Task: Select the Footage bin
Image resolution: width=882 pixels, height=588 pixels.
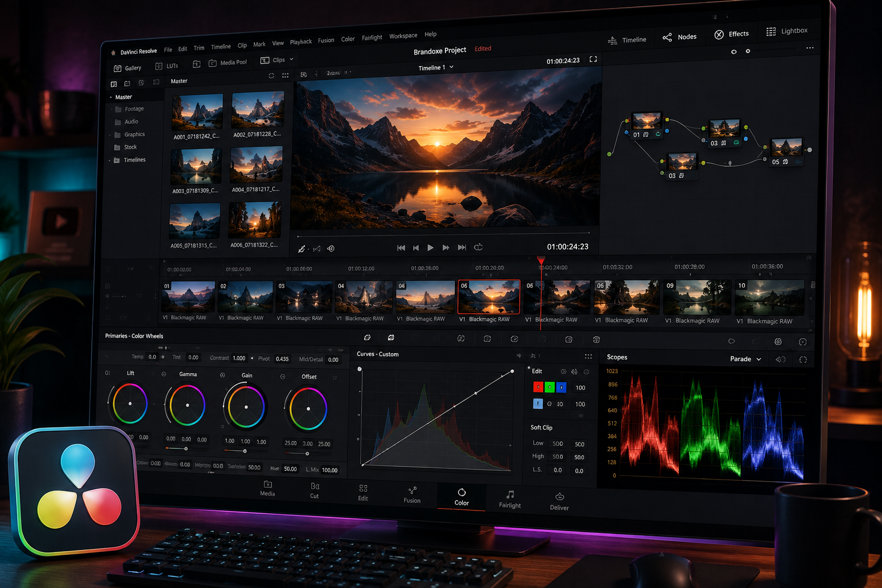Action: [x=129, y=109]
